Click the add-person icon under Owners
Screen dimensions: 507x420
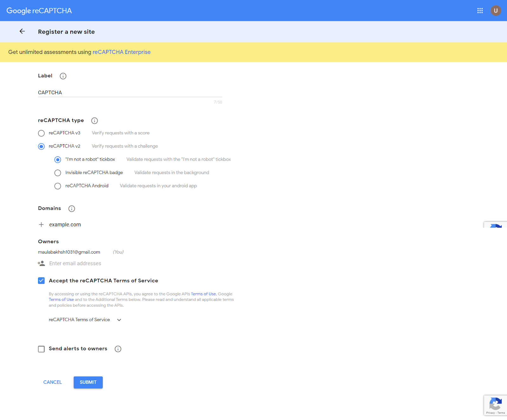(41, 263)
